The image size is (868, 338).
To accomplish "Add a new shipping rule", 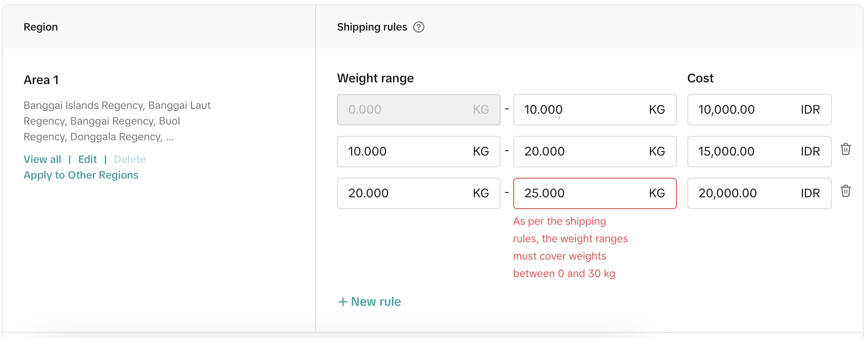I will tap(370, 302).
